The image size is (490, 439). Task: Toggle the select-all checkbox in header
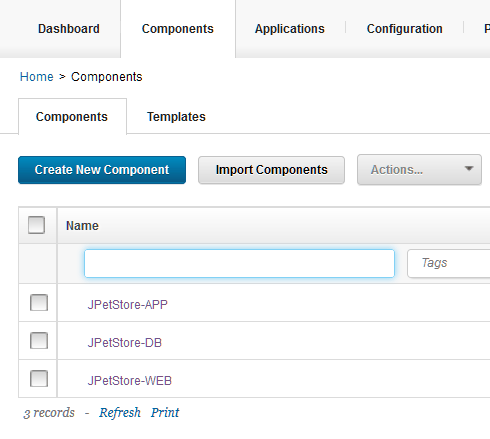[37, 225]
